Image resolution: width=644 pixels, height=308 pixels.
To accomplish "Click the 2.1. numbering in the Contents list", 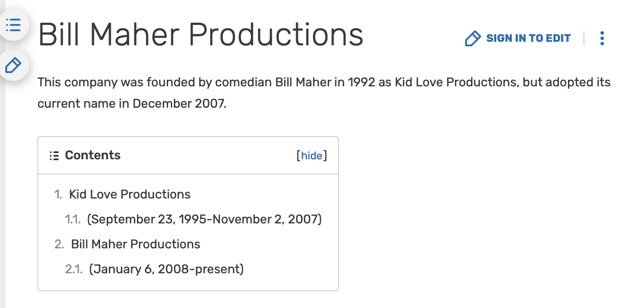I will pos(74,269).
